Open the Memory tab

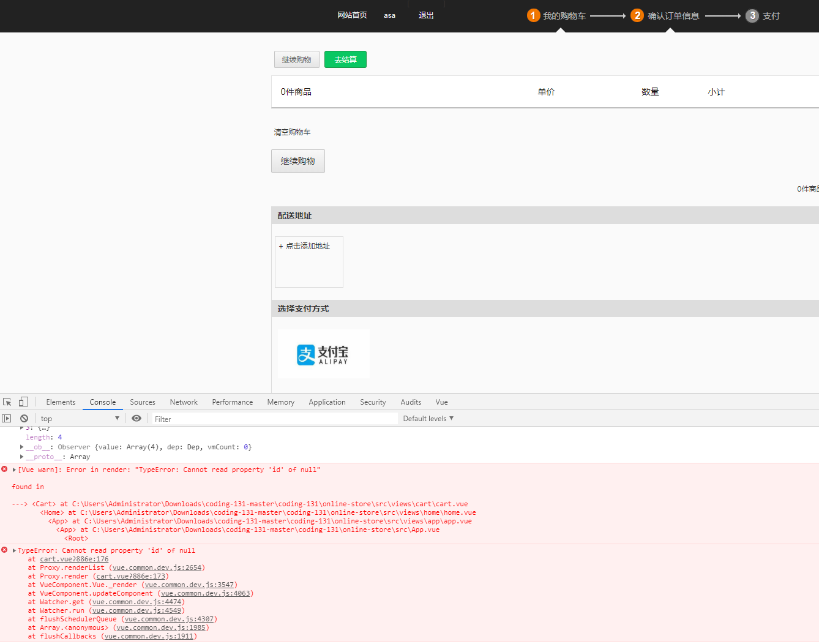281,402
